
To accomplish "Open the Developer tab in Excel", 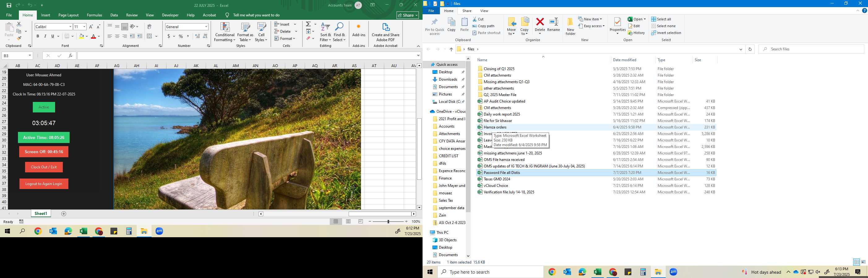I will pos(170,15).
